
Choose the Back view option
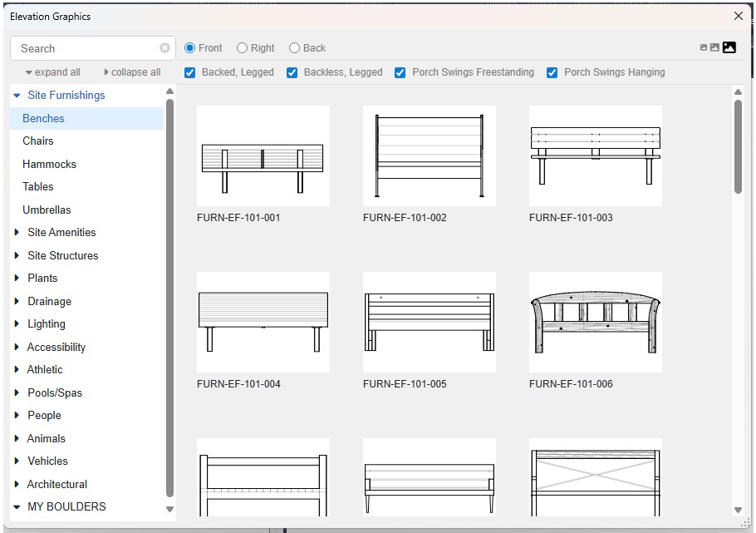(x=293, y=47)
